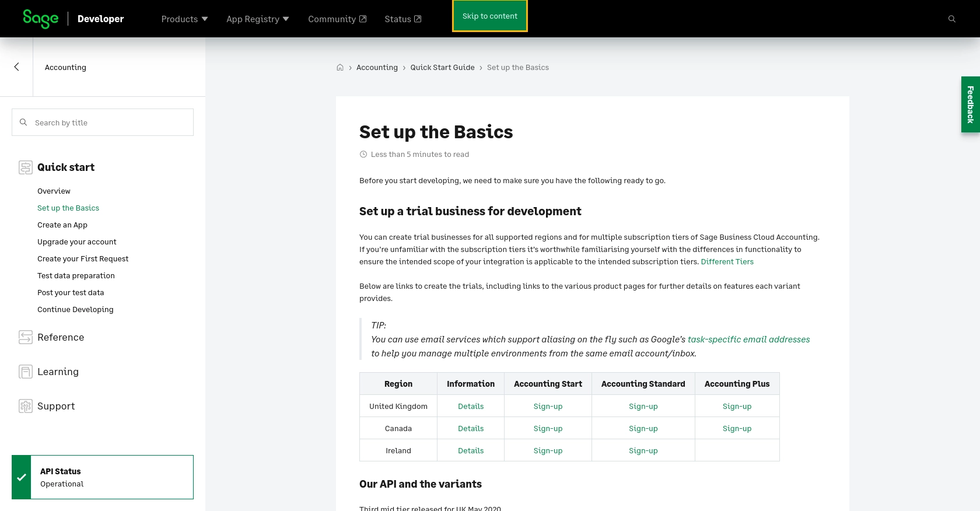Screen dimensions: 980x511
Task: Click the Accounting sidebar title
Action: pos(65,68)
